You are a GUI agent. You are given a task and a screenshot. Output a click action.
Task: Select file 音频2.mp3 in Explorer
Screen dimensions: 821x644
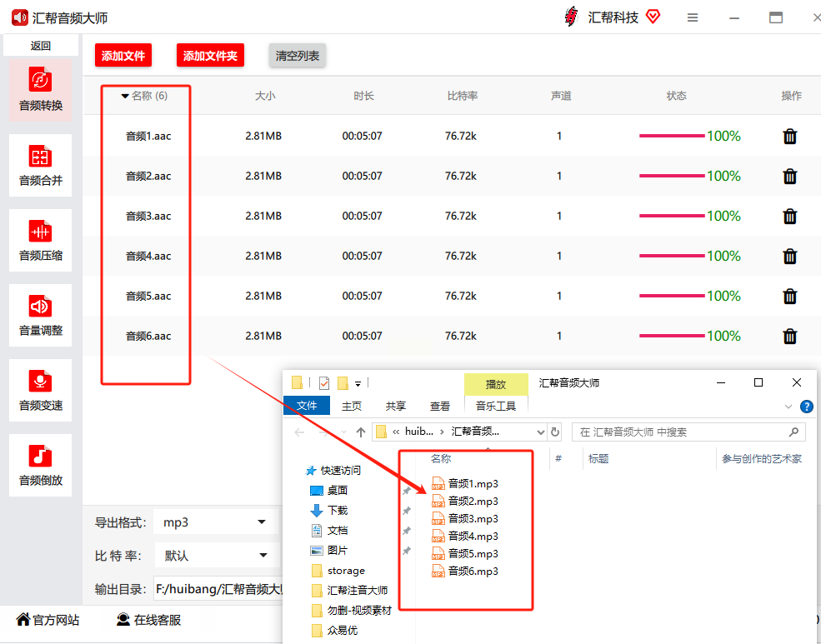click(465, 502)
